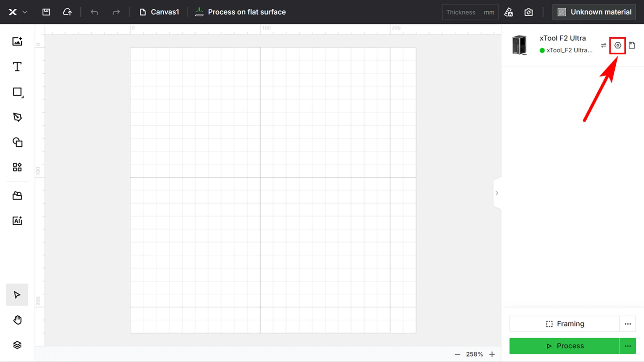Open the Layers panel icon
644x362 pixels.
(x=17, y=345)
